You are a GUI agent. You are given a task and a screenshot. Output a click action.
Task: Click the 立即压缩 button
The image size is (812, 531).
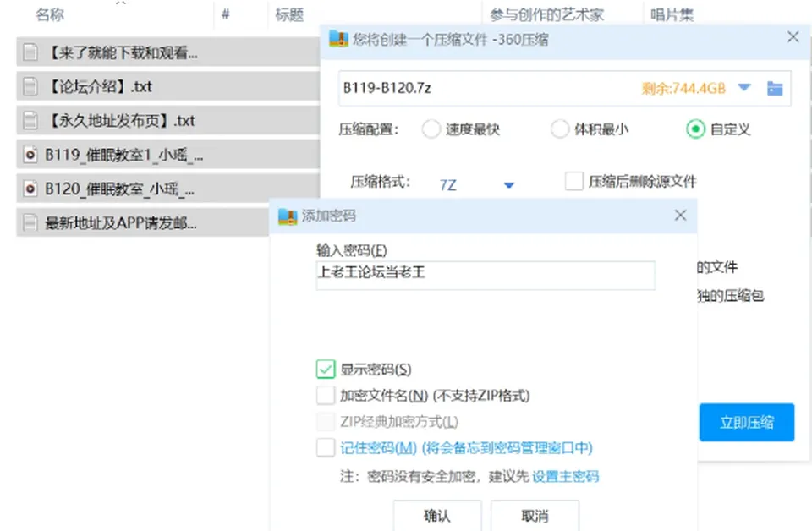(747, 422)
